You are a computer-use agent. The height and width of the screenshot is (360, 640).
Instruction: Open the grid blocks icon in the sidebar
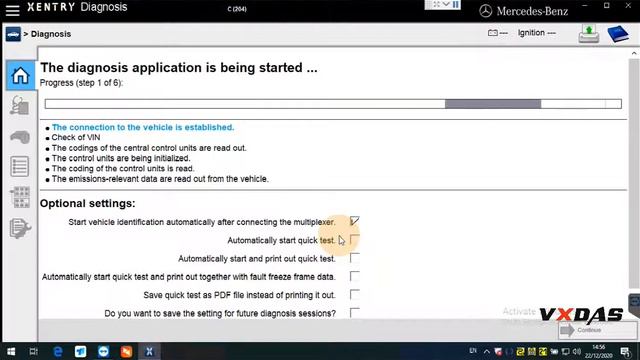(20, 197)
